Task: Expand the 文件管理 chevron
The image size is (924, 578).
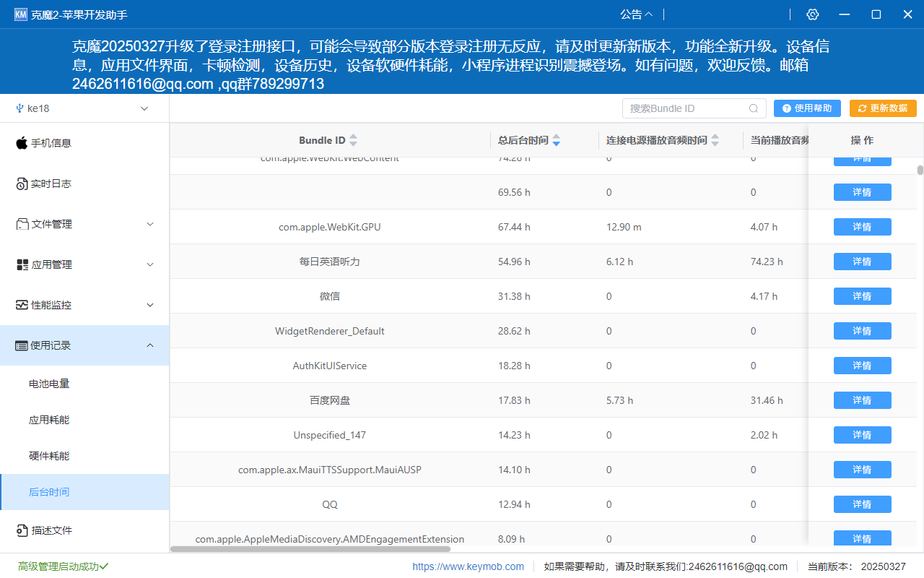Action: [x=150, y=224]
